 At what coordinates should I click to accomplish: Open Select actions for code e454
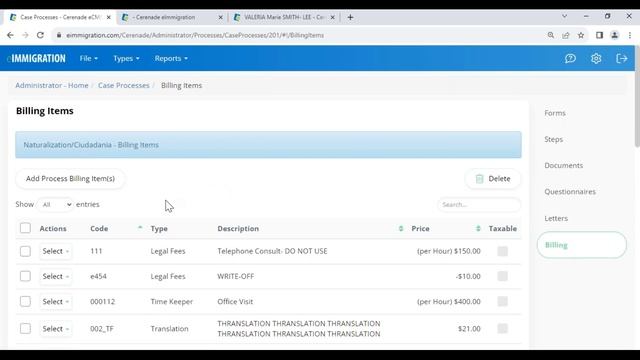[56, 276]
